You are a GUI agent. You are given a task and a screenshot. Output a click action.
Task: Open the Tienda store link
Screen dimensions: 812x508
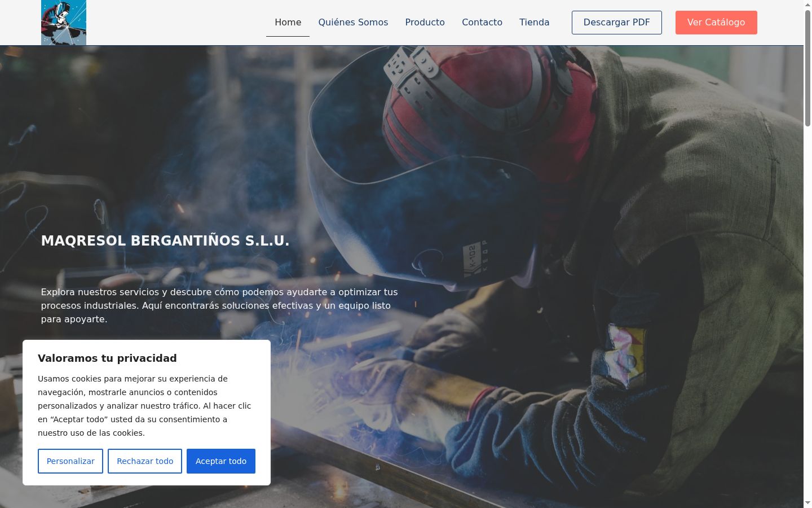pos(534,23)
